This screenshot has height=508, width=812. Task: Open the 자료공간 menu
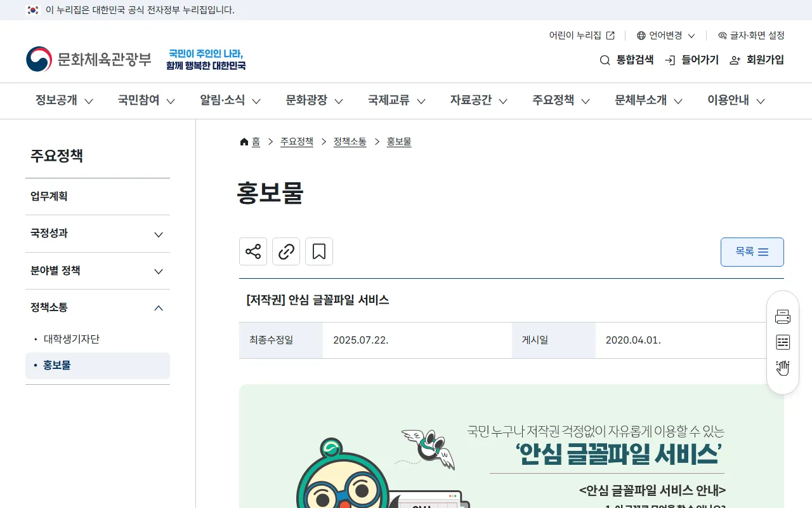pos(479,100)
